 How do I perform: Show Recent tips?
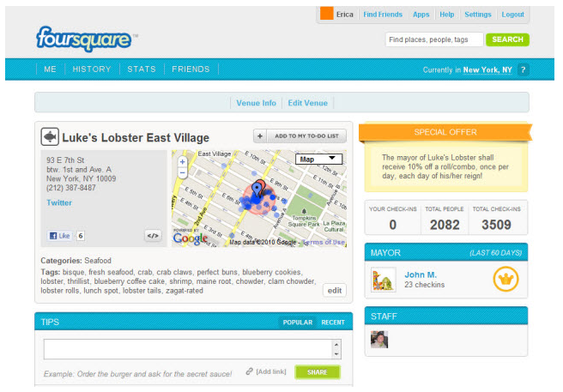tap(333, 323)
